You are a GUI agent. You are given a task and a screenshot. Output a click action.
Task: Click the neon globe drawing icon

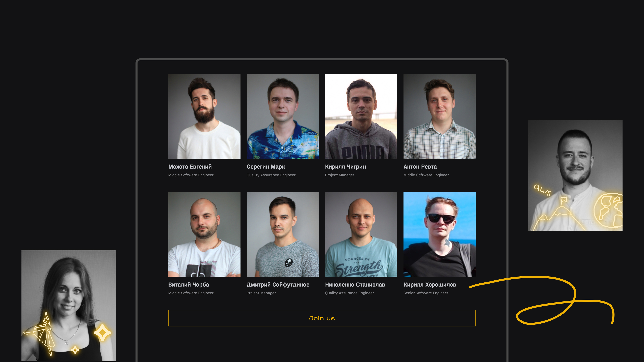(x=608, y=211)
